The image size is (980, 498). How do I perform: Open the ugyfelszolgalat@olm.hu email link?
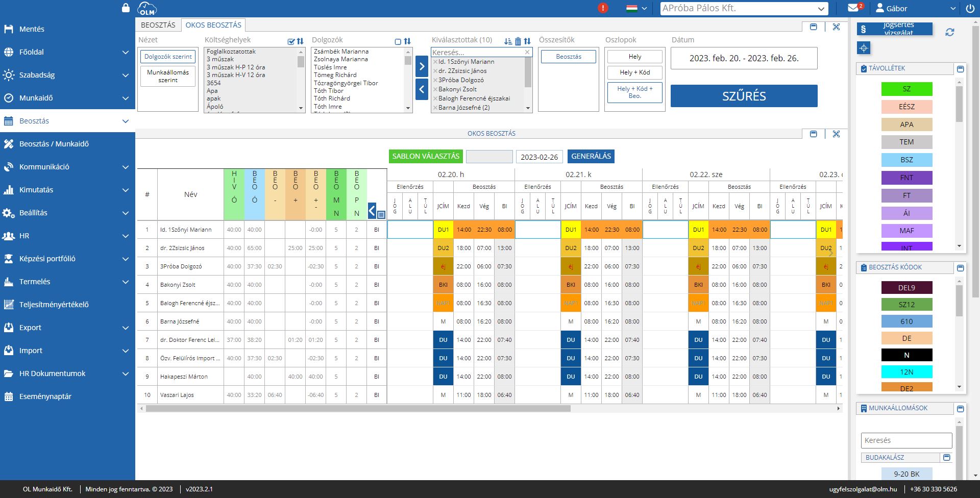pos(863,489)
